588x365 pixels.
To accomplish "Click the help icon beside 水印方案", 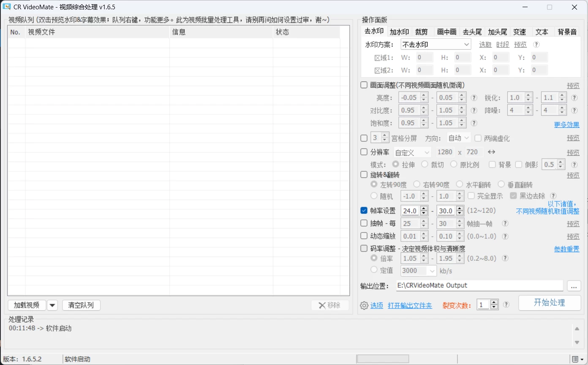I will (536, 44).
